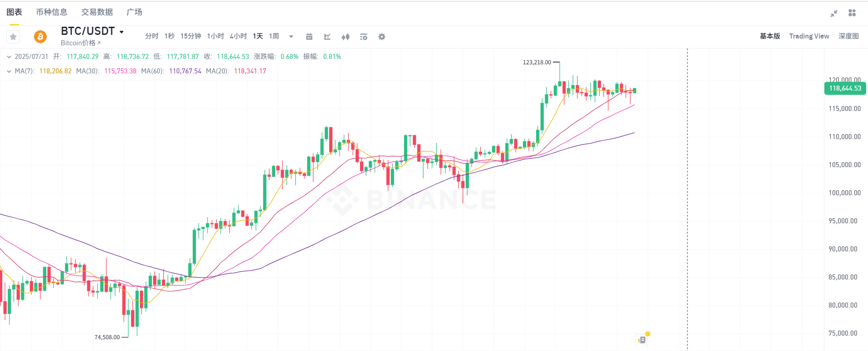This screenshot has width=868, height=351.
Task: Open the BTC/USDT pair dropdown
Action: point(122,32)
